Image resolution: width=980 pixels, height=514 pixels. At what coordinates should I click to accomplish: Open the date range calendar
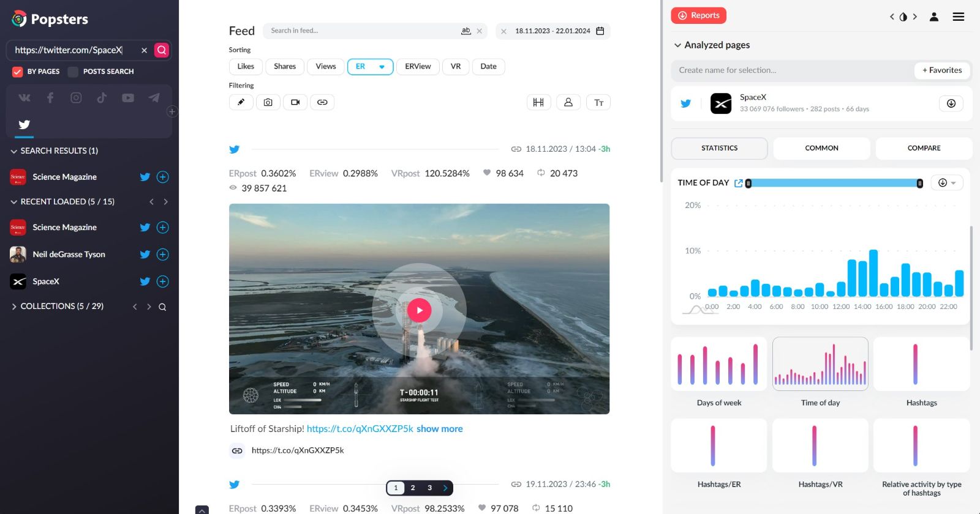point(600,31)
